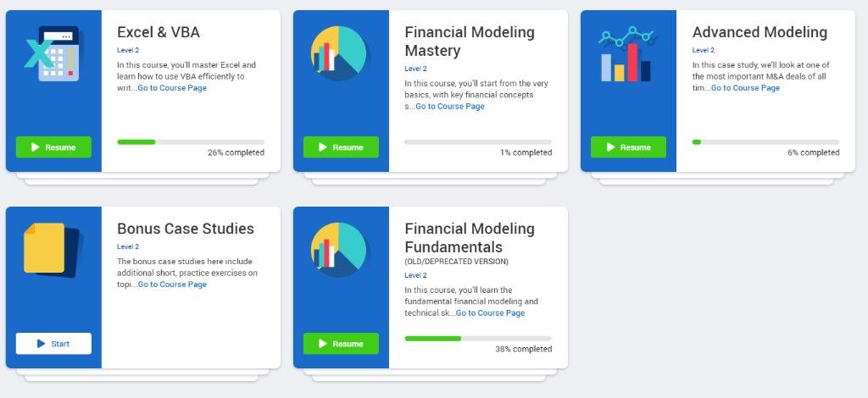Follow the Advanced Modeling course page link
The image size is (868, 398).
pos(745,88)
